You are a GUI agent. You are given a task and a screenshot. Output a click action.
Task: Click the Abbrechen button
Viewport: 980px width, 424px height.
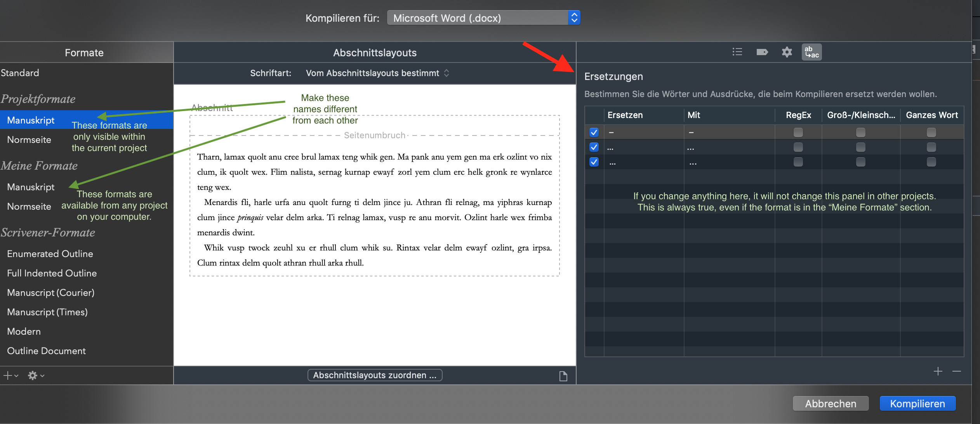click(x=831, y=403)
